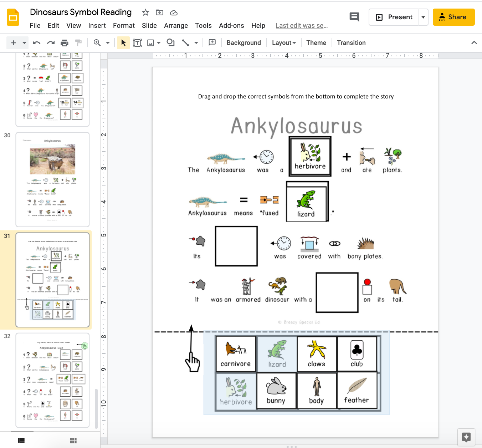Open the Last edit history link
The image size is (482, 448).
[302, 26]
